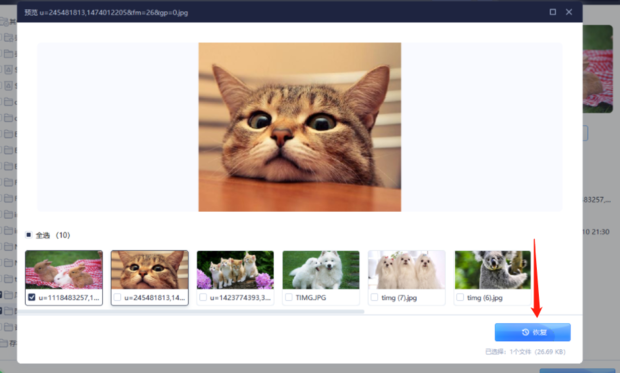Viewport: 620px width, 373px height.
Task: Open the rabbits thumbnail preview
Action: point(64,270)
